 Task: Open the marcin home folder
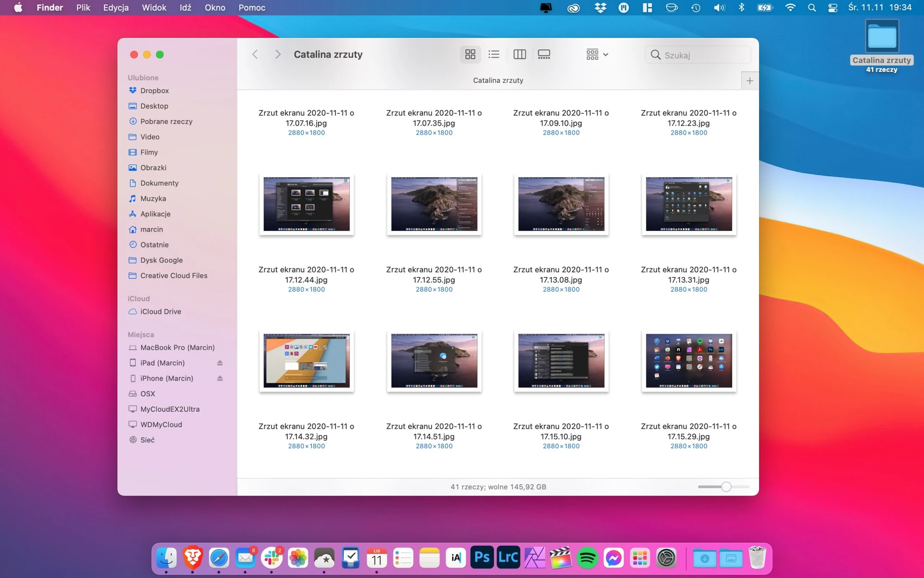click(x=152, y=229)
